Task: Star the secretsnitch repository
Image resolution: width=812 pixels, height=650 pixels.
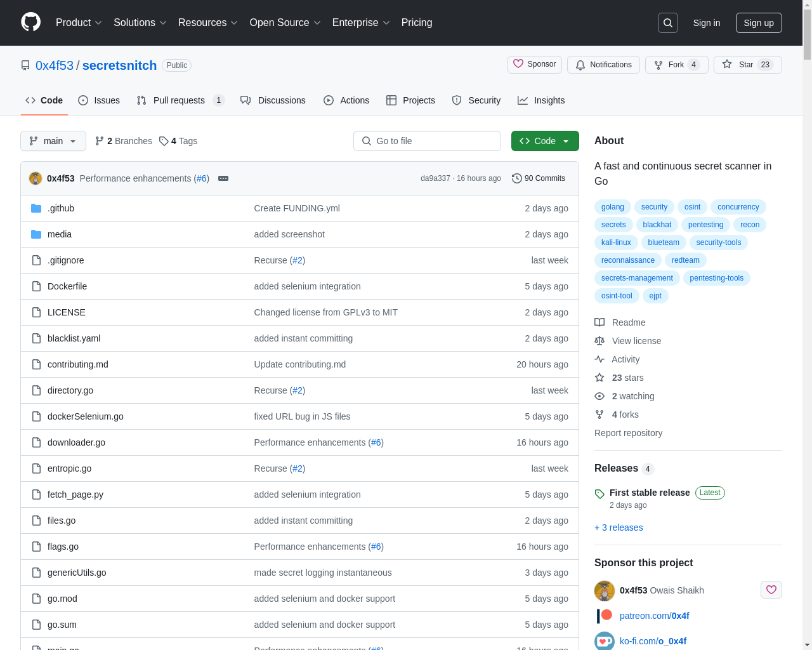Action: point(747,65)
